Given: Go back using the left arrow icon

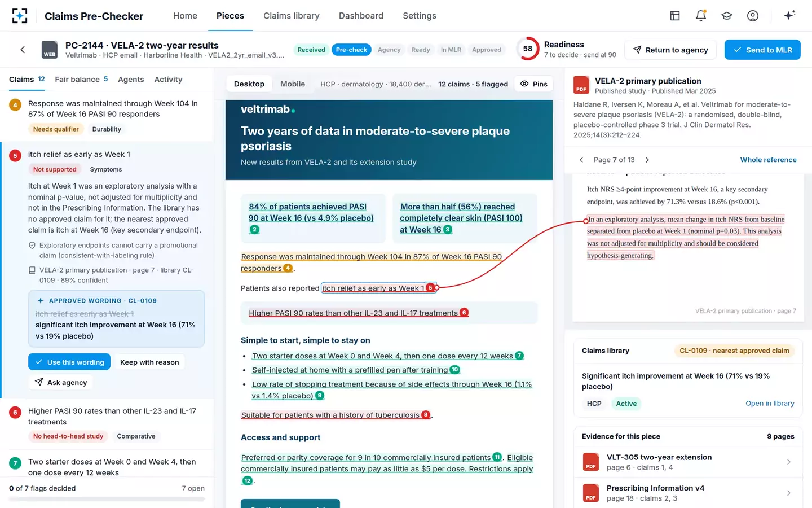Looking at the screenshot, I should coord(23,50).
